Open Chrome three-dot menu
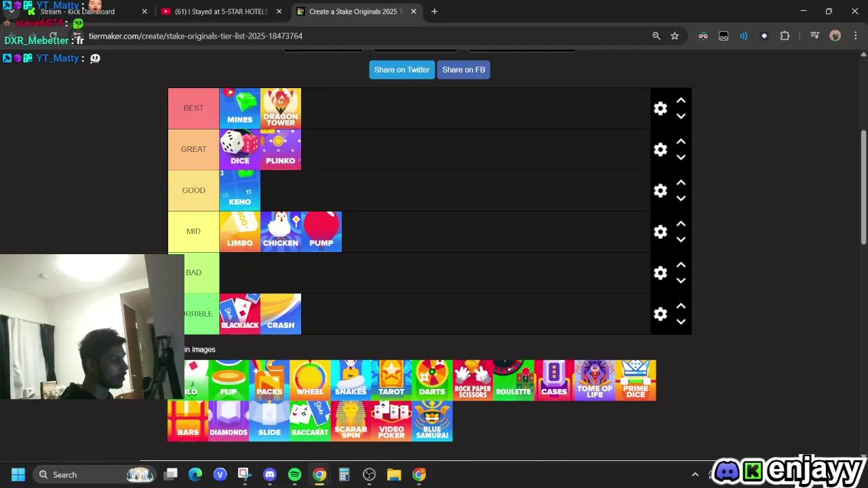 (855, 36)
